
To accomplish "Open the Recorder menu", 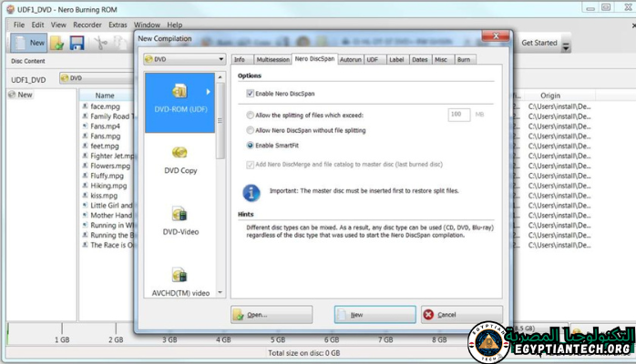I will point(87,25).
